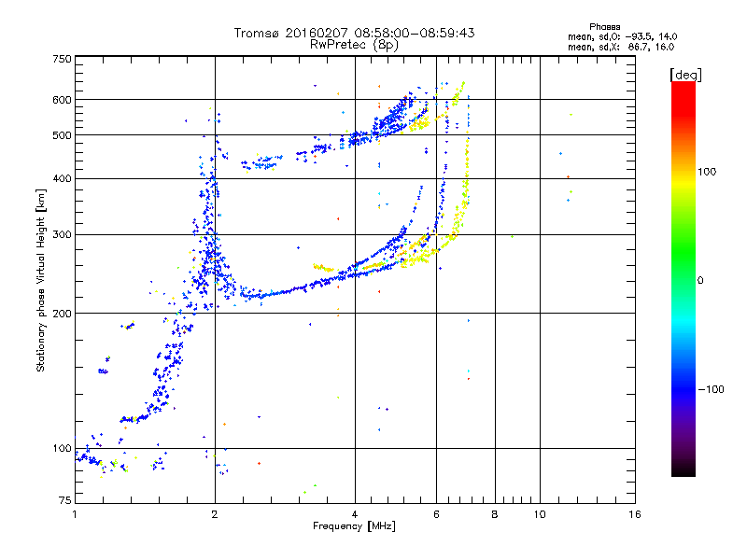Viewport: 747px width, 560px height.
Task: Click the colorbar tick label '100'
Action: click(x=707, y=172)
